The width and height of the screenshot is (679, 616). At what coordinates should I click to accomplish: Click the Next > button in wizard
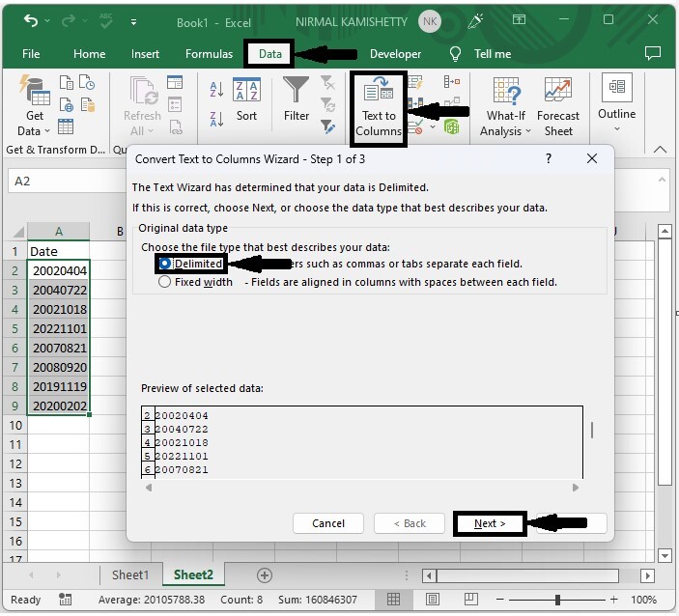point(490,523)
